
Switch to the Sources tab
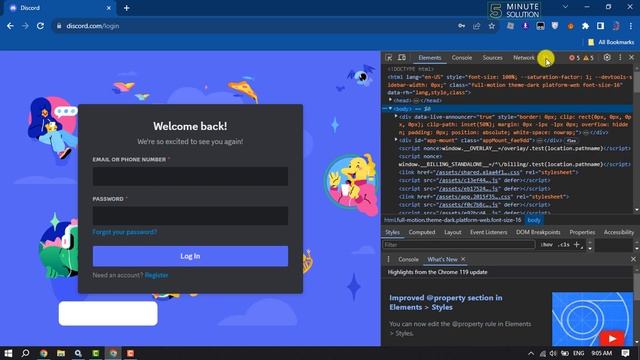pyautogui.click(x=492, y=58)
